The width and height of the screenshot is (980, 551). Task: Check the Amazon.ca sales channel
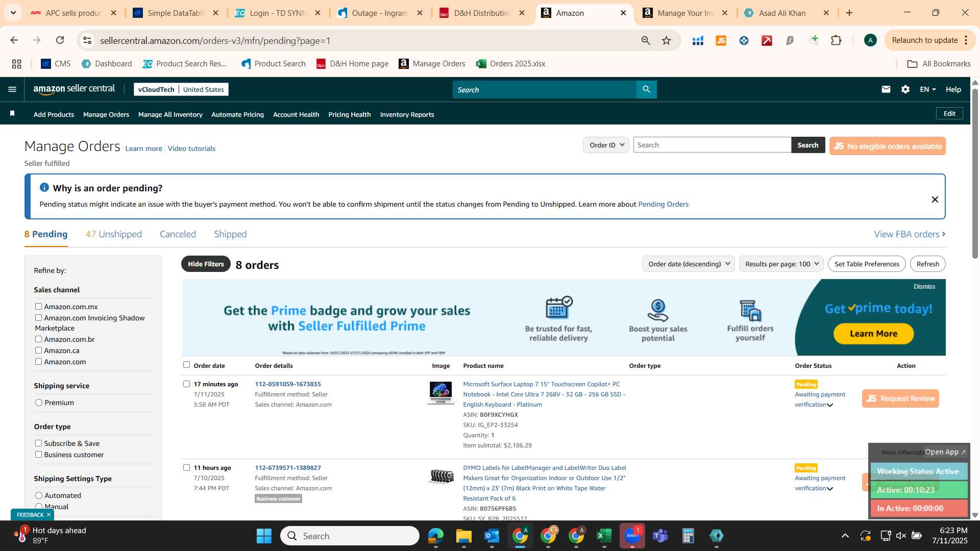coord(38,350)
